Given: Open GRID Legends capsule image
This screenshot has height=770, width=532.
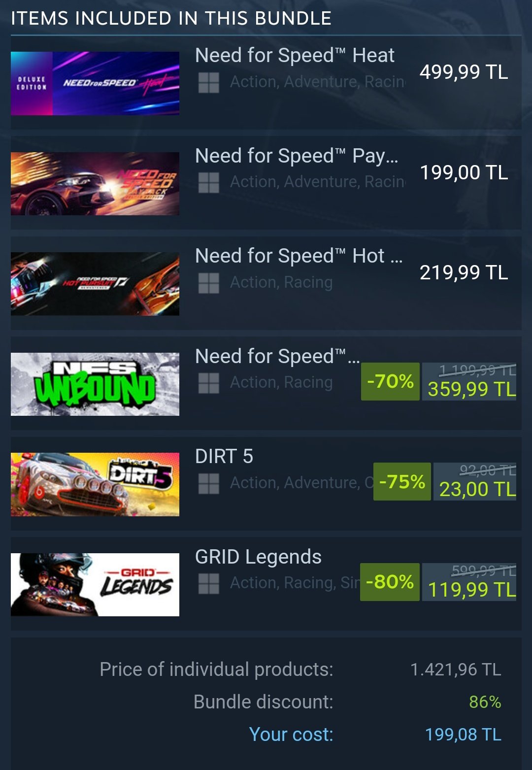Looking at the screenshot, I should tap(95, 585).
